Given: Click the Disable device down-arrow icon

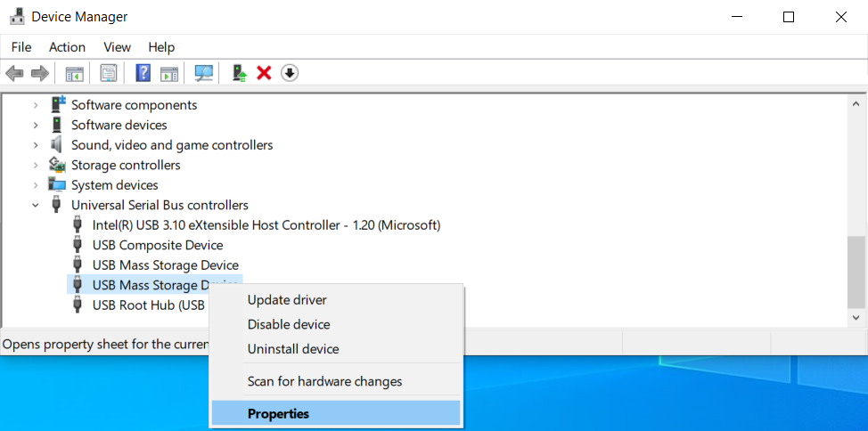Looking at the screenshot, I should 290,73.
